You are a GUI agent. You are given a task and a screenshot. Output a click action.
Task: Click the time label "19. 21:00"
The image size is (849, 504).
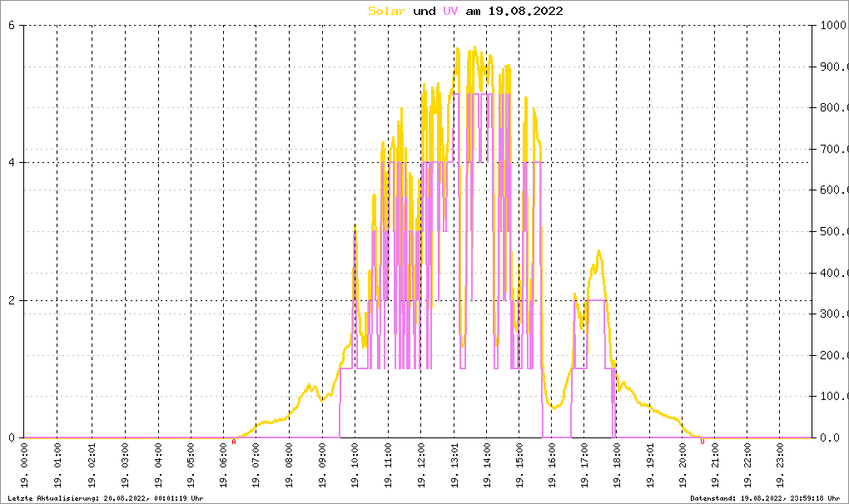pos(715,466)
